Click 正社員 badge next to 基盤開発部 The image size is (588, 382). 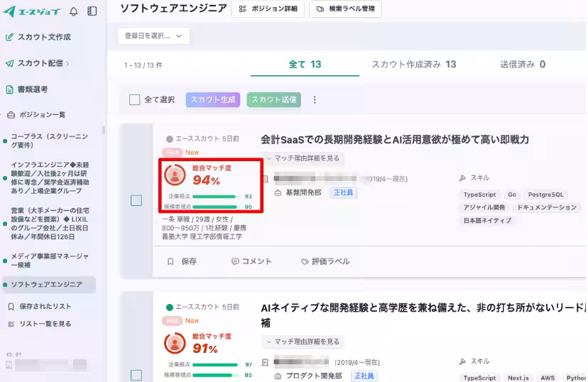(x=343, y=192)
